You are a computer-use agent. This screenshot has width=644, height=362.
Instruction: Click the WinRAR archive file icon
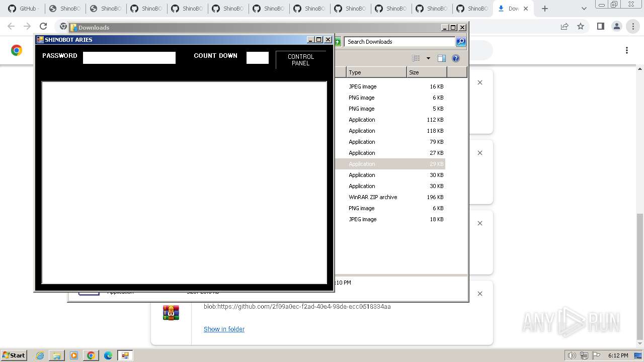(x=171, y=312)
